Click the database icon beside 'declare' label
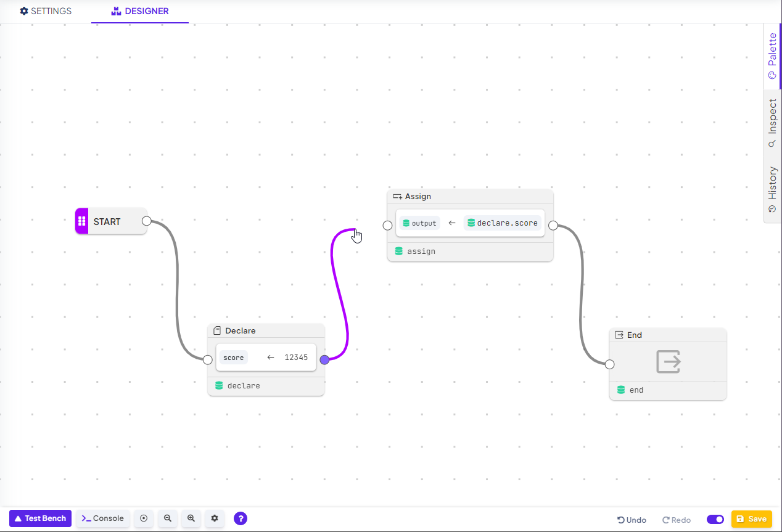This screenshot has height=532, width=782. [219, 385]
